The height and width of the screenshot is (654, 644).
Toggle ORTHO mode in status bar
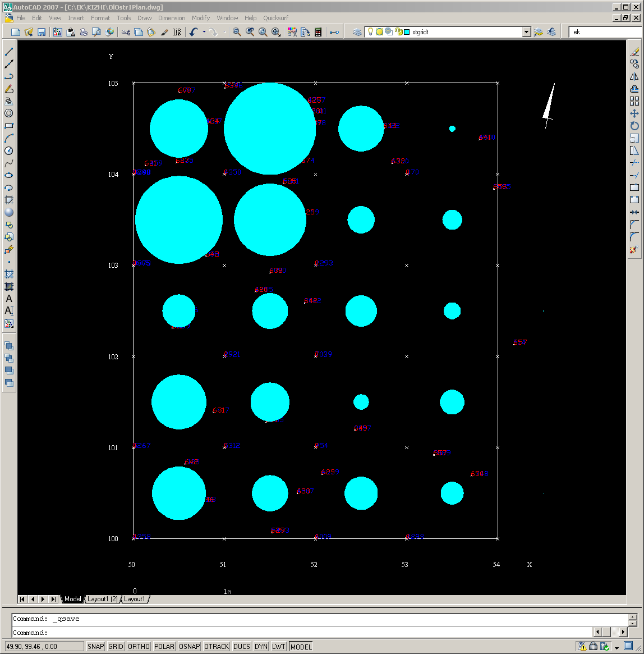139,647
